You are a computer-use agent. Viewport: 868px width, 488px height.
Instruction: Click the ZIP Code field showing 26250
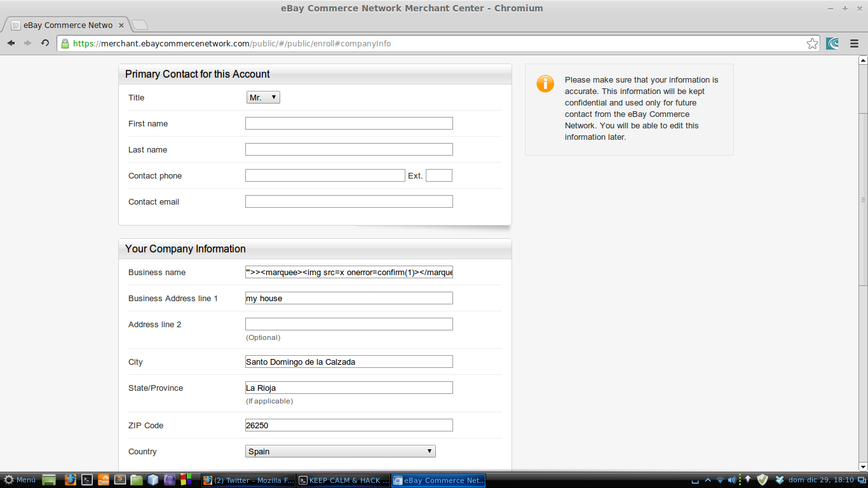click(349, 425)
